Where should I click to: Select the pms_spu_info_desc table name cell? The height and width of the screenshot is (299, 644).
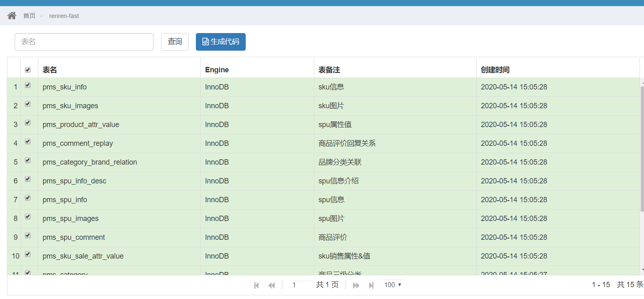pyautogui.click(x=119, y=181)
